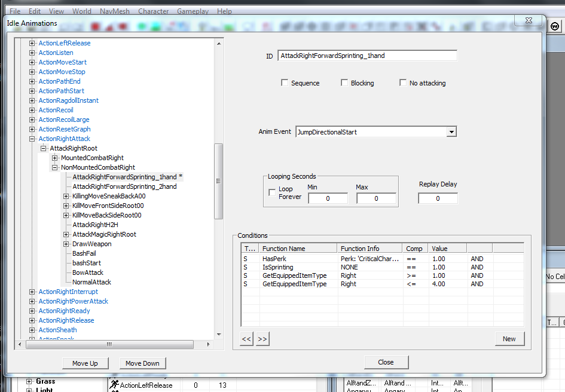Click the >> conditions button
565x392 pixels.
point(262,339)
